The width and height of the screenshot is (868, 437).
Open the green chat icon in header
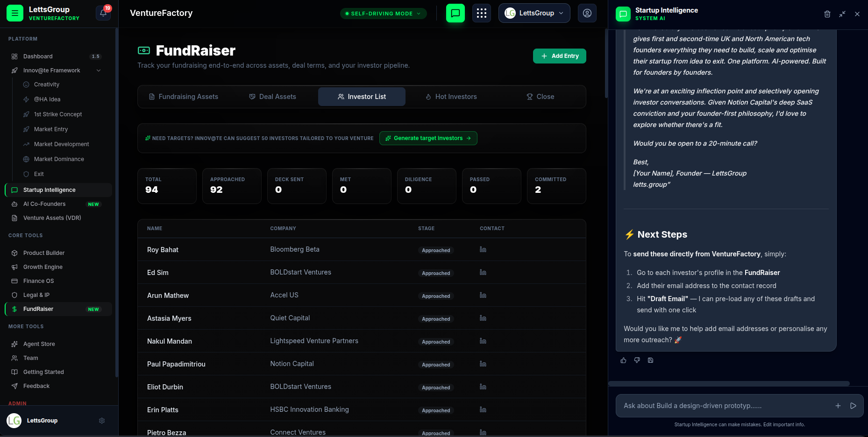pyautogui.click(x=455, y=13)
